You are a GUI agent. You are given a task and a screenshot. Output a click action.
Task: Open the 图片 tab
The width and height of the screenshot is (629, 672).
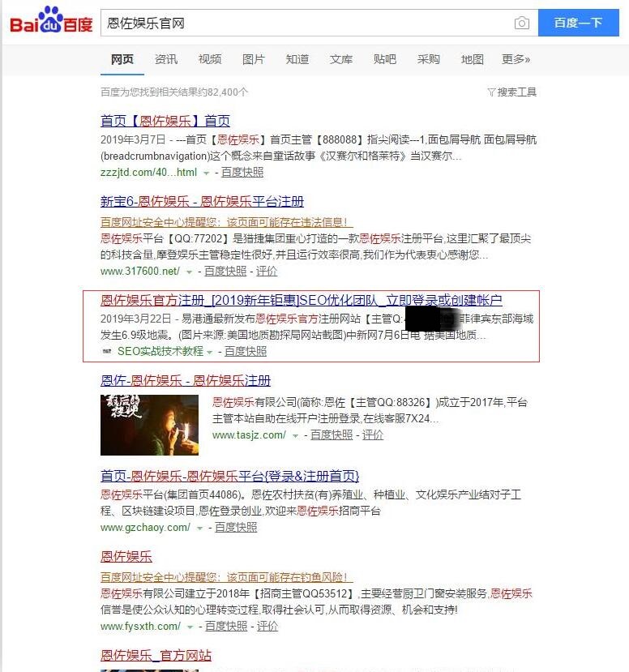click(254, 59)
